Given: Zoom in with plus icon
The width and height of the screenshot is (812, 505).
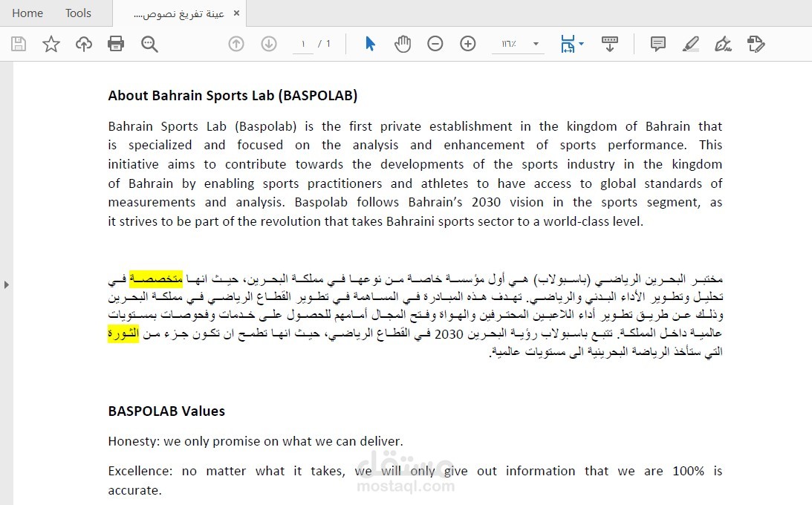Looking at the screenshot, I should pos(467,44).
